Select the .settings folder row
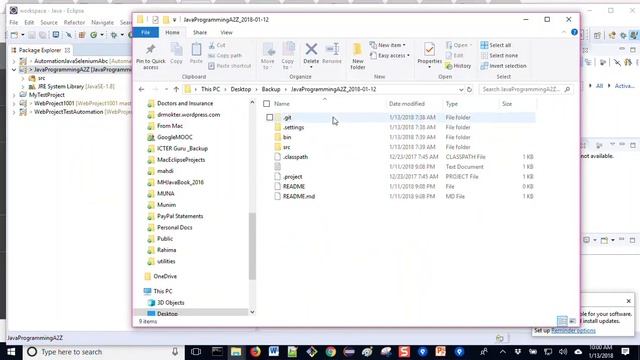The image size is (640, 360). [x=399, y=127]
